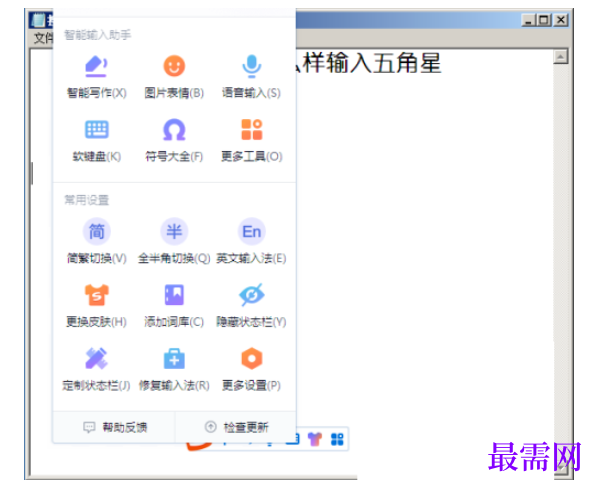This screenshot has height=488, width=600.
Task: Minimize the Notepad window
Action: 528,20
